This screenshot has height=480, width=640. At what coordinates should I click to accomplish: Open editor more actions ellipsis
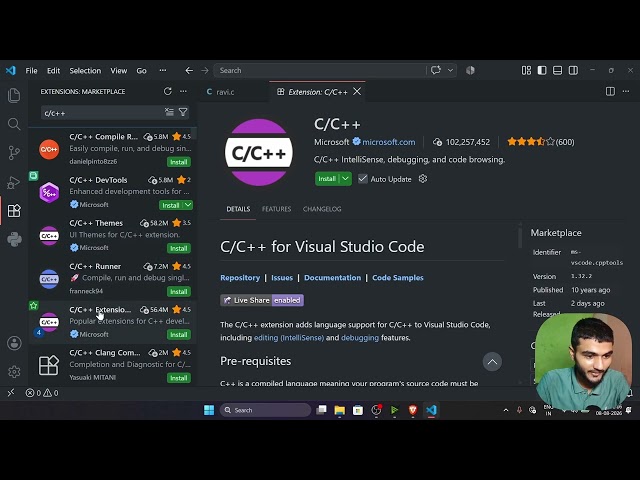(x=626, y=91)
